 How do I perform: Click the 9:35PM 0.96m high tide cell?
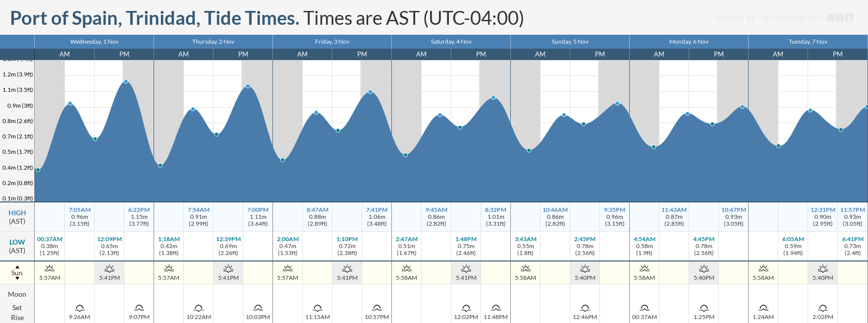click(x=614, y=217)
